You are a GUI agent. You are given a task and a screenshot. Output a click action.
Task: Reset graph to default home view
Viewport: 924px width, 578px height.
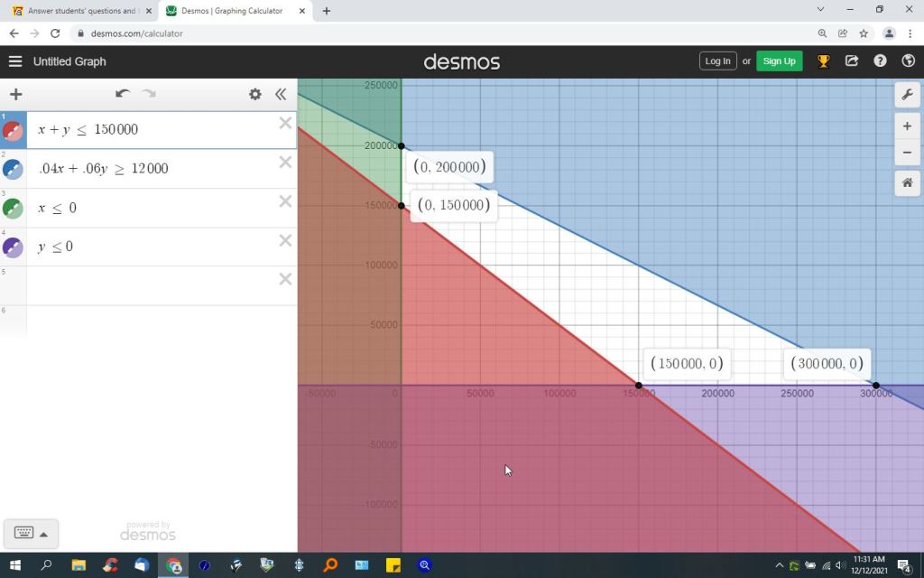(908, 182)
